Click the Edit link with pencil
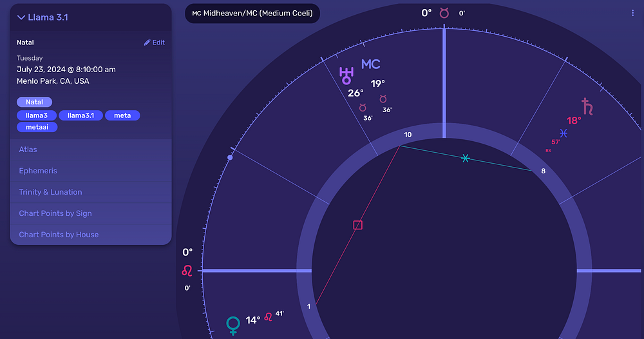644x339 pixels. (x=155, y=43)
